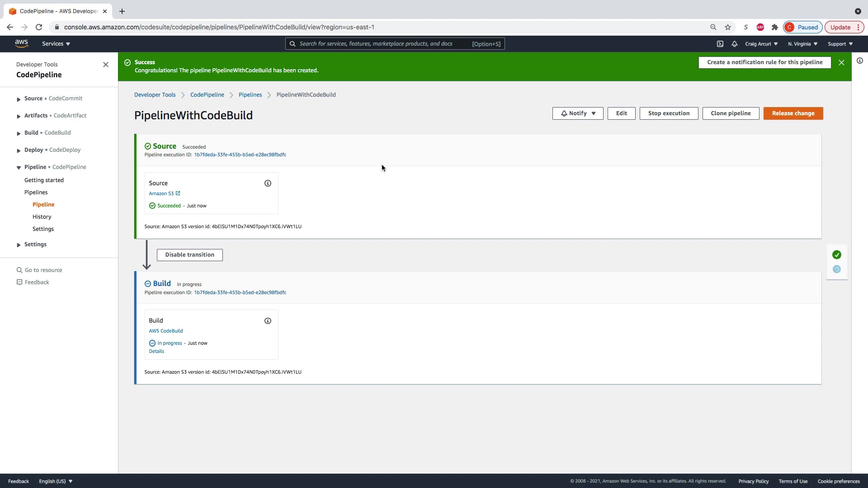Screen dimensions: 868x488
Task: Open the help info panel icon
Action: [860, 61]
